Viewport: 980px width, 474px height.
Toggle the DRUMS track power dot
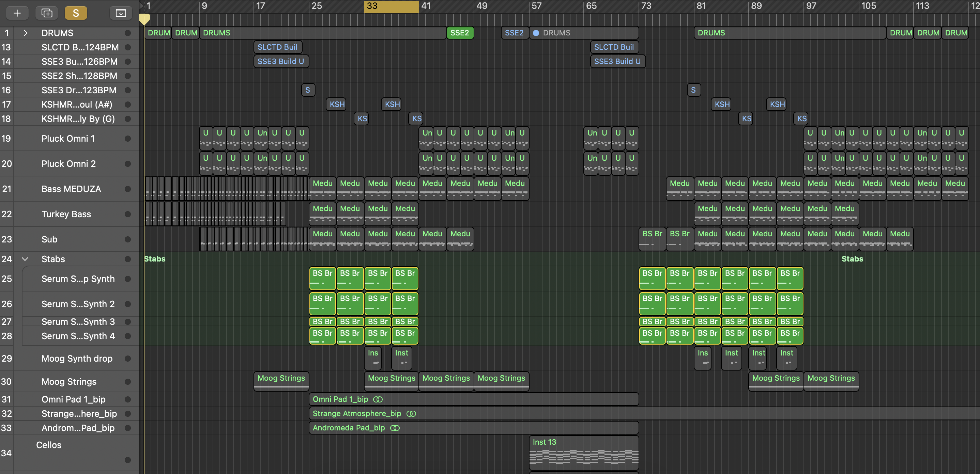128,33
